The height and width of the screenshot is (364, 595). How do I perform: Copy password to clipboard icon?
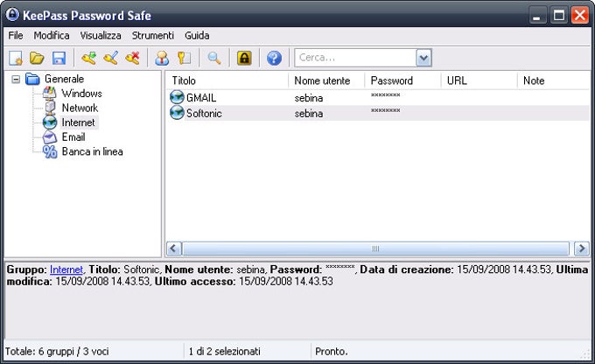click(x=184, y=58)
